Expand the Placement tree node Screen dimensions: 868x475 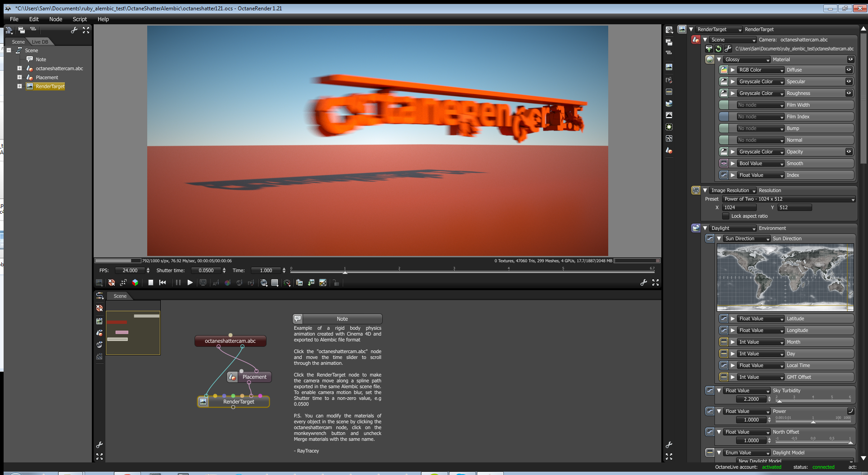pyautogui.click(x=19, y=77)
